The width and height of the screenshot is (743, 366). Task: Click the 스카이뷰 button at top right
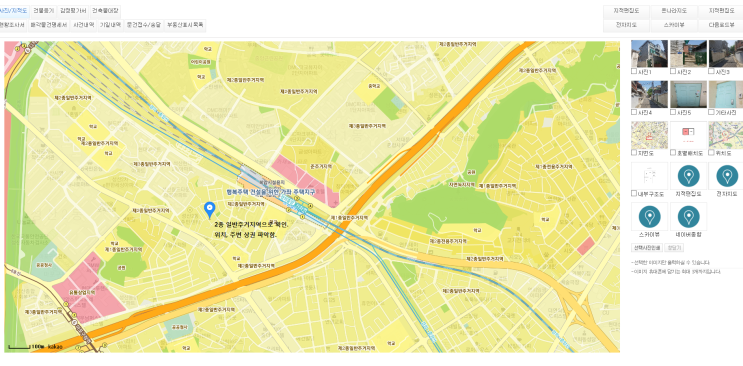pos(674,25)
